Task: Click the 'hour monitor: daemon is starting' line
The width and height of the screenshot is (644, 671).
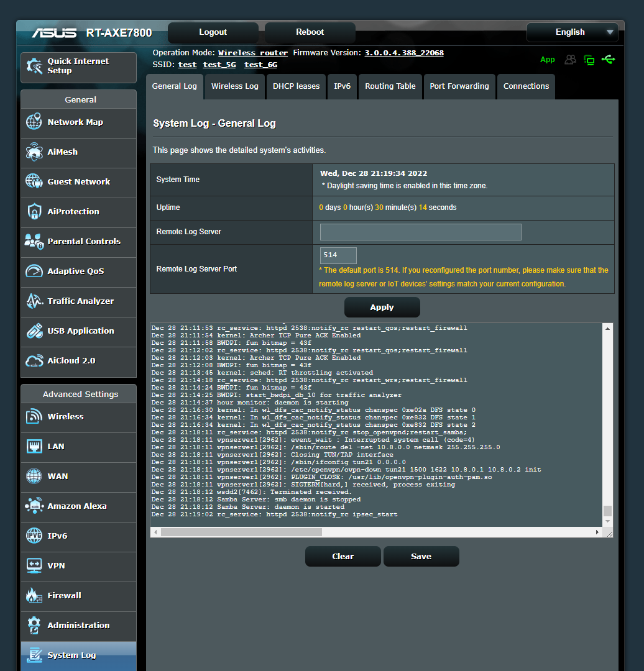Action: pyautogui.click(x=250, y=403)
